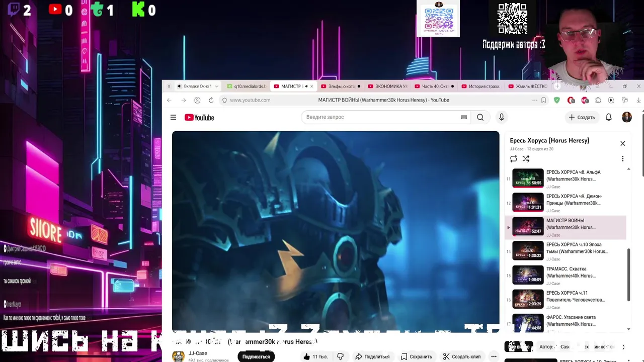Click Поделиться button
Viewport: 644px width, 362px height.
coord(372,356)
